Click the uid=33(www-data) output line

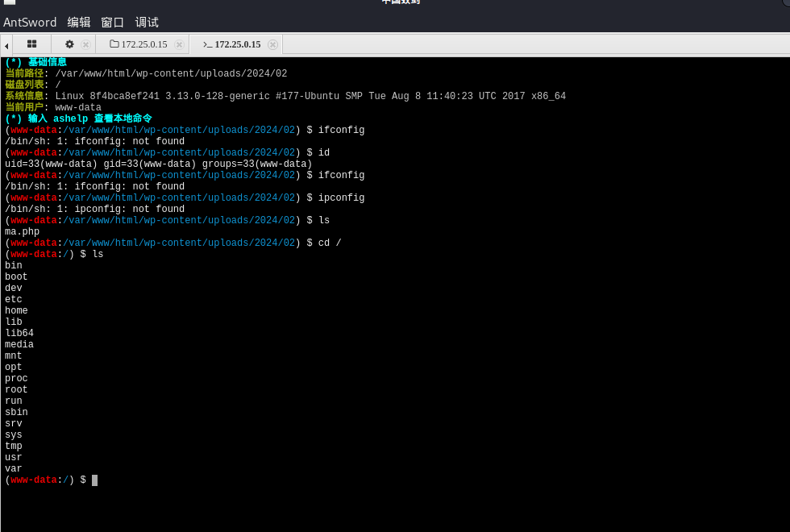click(x=158, y=164)
